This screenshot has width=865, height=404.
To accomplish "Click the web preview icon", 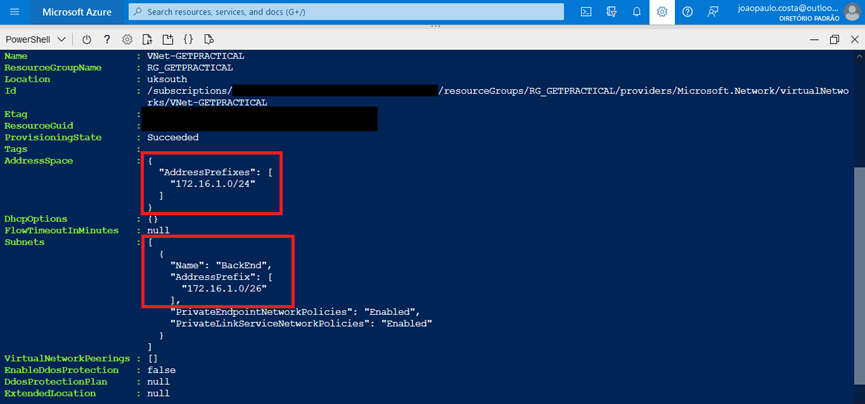I will click(208, 40).
